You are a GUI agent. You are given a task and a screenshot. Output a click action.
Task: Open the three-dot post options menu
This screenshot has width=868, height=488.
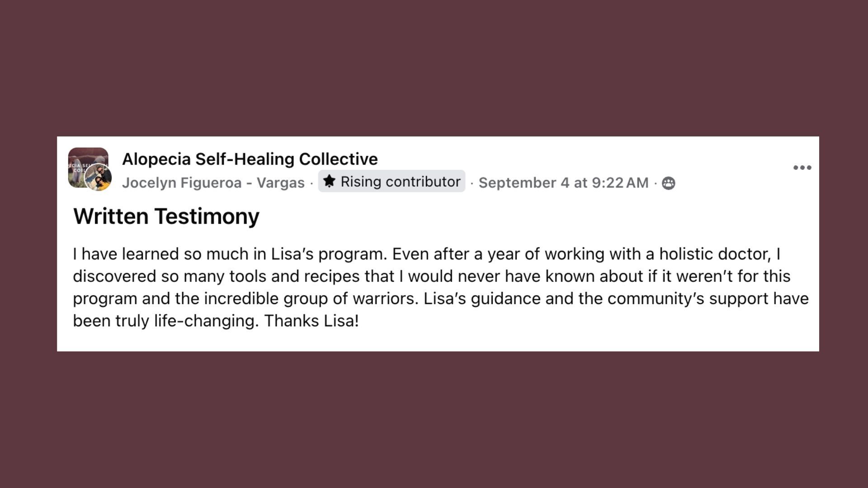tap(802, 168)
